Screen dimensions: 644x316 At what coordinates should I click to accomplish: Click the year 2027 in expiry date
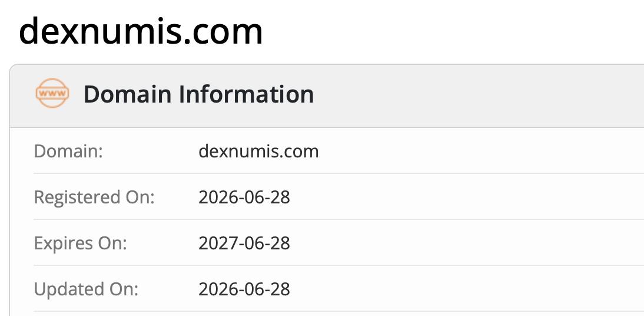pos(216,243)
